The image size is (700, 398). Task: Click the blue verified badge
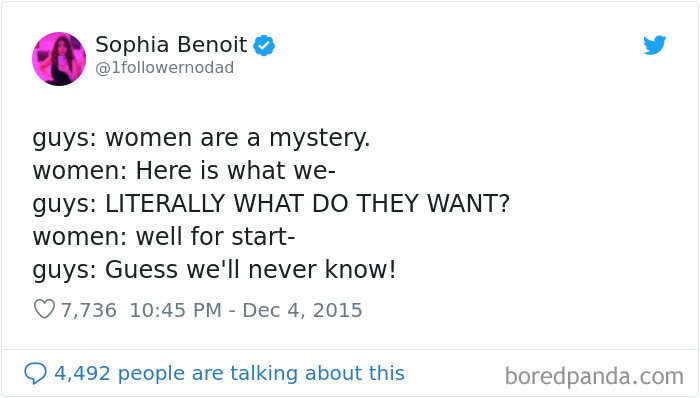264,45
